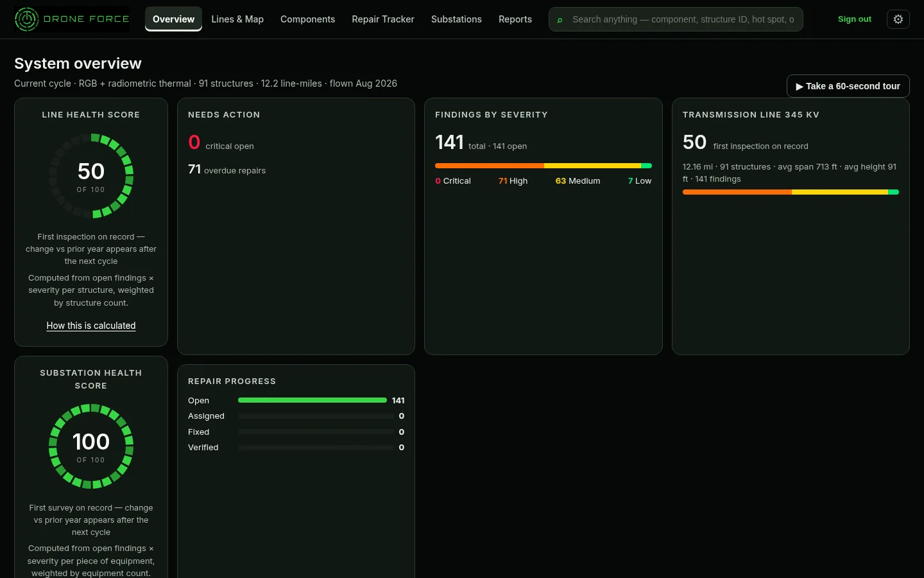Open the Repair Tracker tab
This screenshot has width=924, height=578.
[383, 19]
